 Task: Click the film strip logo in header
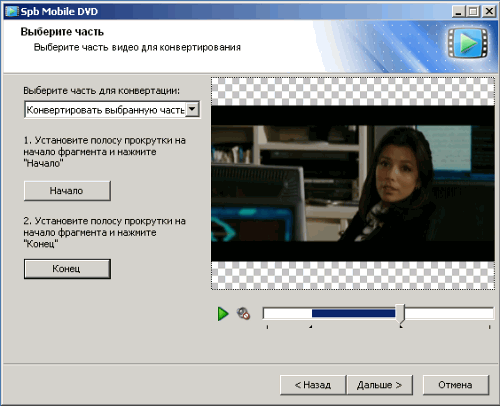[468, 43]
